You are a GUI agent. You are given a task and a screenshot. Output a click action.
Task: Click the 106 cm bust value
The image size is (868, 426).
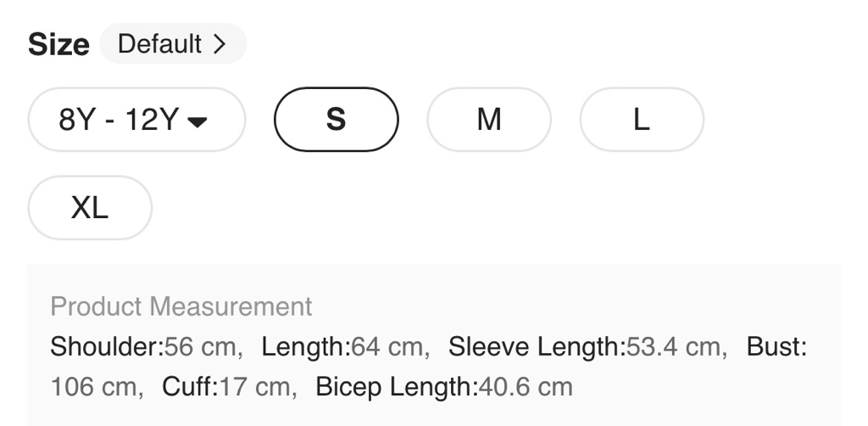[x=93, y=388]
